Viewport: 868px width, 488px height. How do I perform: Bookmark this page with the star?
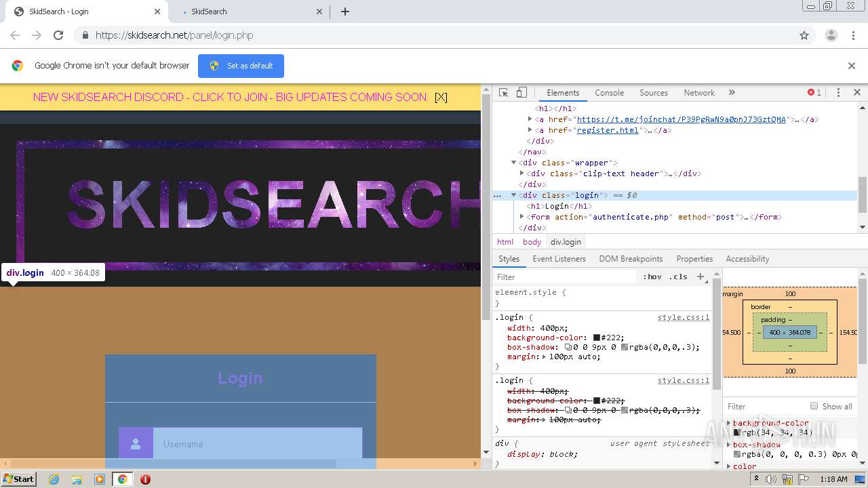[804, 35]
